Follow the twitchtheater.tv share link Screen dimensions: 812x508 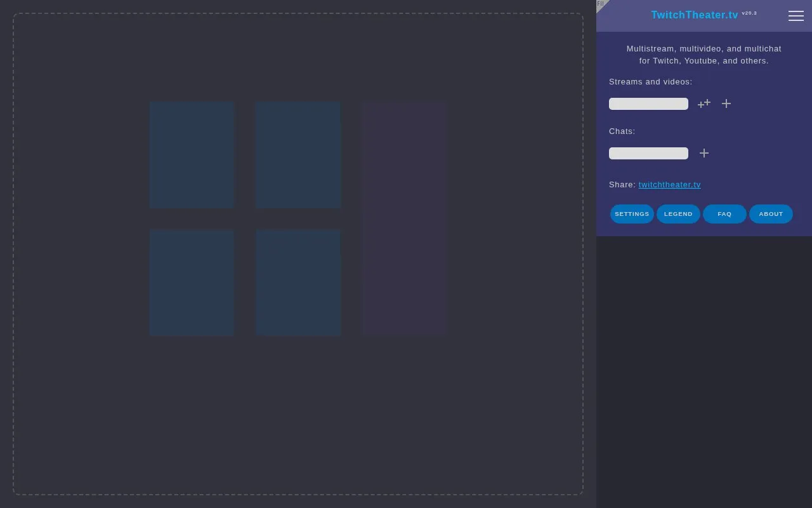pyautogui.click(x=670, y=185)
